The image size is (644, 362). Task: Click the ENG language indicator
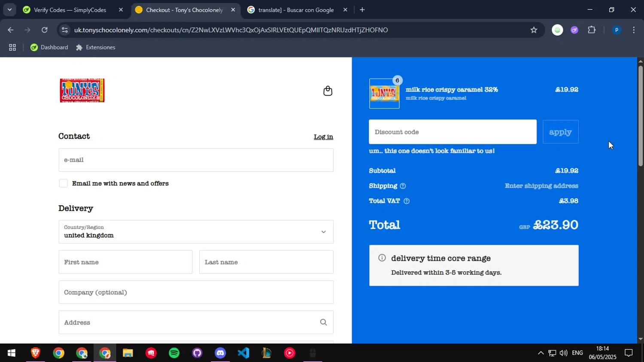577,353
